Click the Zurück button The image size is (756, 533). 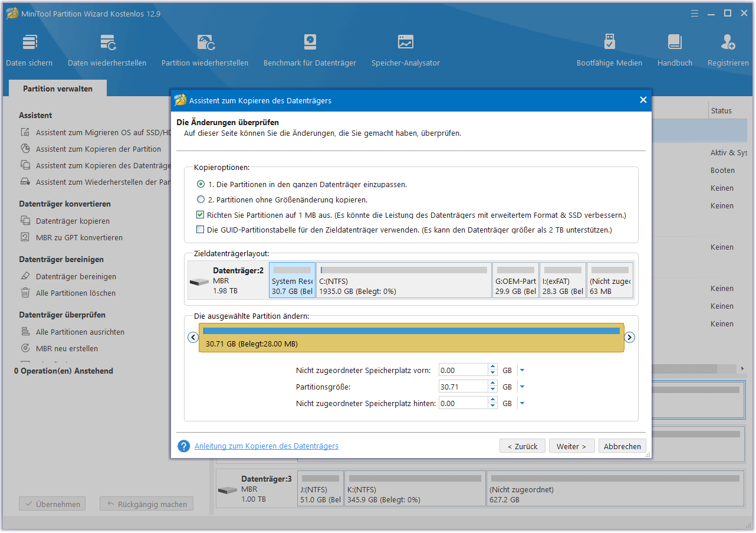(x=522, y=446)
